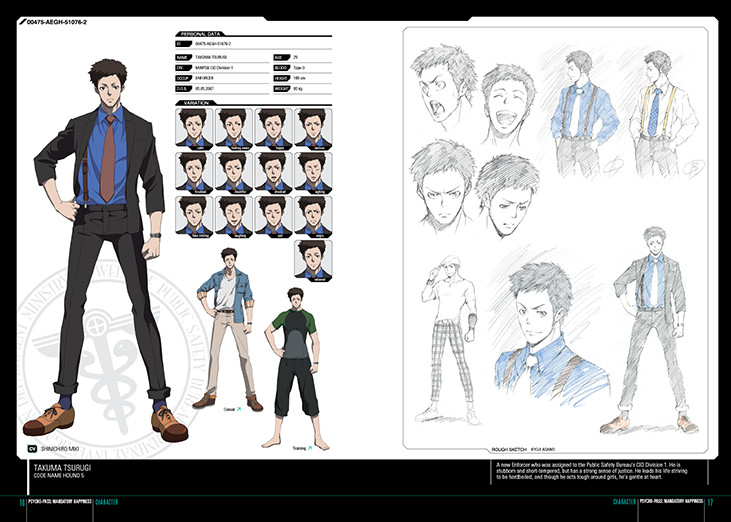Image resolution: width=731 pixels, height=522 pixels.
Task: Select the first face thumbnail in Variation grid
Action: click(x=195, y=127)
